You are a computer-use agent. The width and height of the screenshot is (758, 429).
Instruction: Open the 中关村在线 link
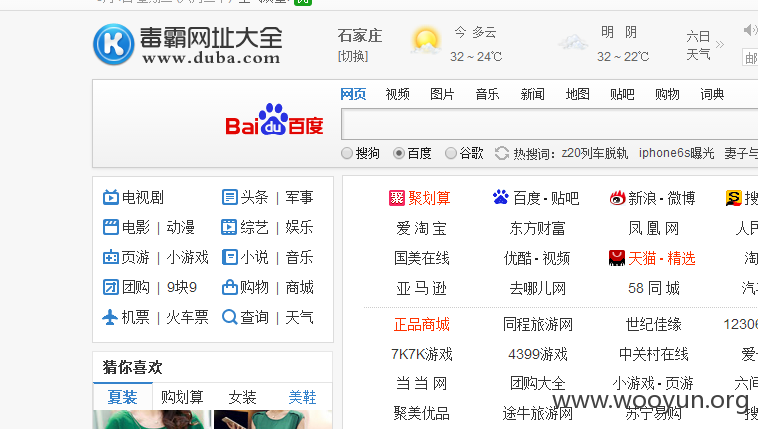click(x=654, y=354)
